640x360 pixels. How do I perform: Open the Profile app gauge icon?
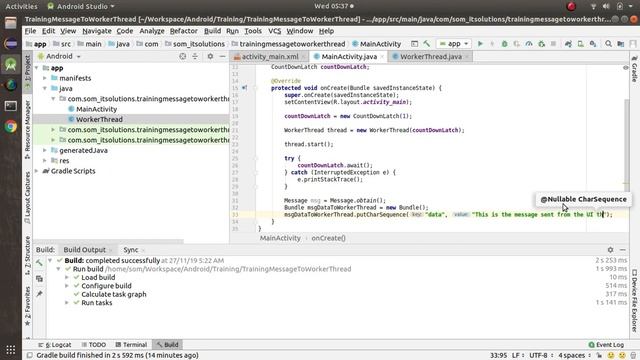point(529,44)
